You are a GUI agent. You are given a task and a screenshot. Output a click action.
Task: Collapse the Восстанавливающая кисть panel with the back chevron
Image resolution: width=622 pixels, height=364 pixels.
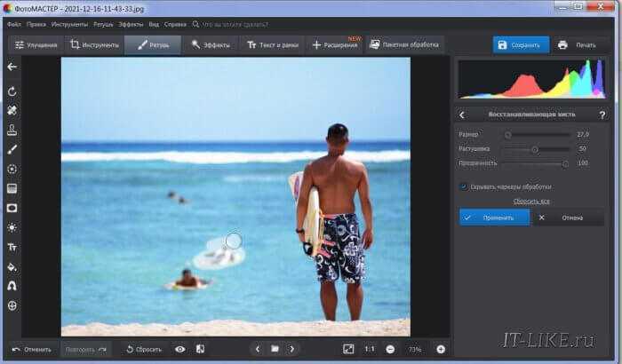click(462, 115)
